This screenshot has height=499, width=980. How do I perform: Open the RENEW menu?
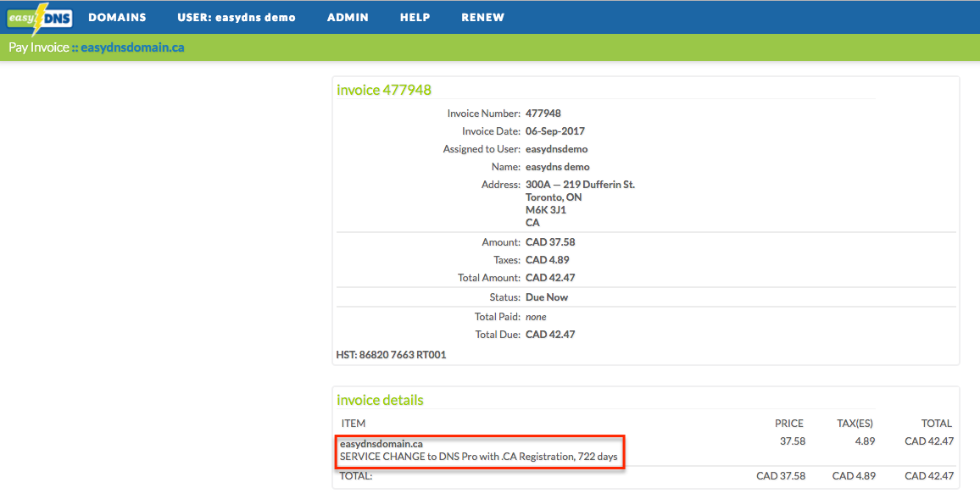pos(482,18)
